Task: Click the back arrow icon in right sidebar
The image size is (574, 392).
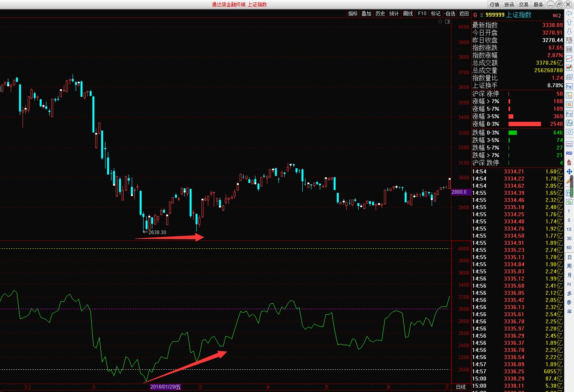Action: click(x=569, y=13)
